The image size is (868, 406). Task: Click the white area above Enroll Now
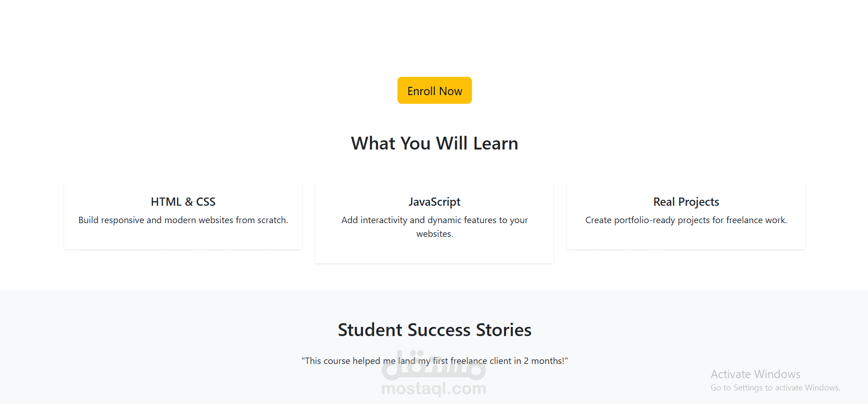[x=434, y=37]
